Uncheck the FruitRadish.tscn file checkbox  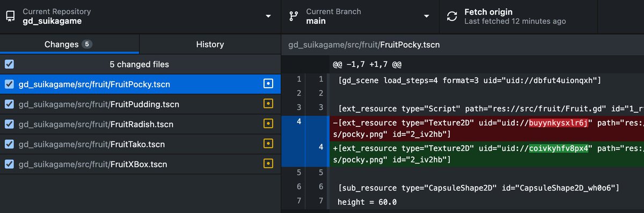(9, 124)
